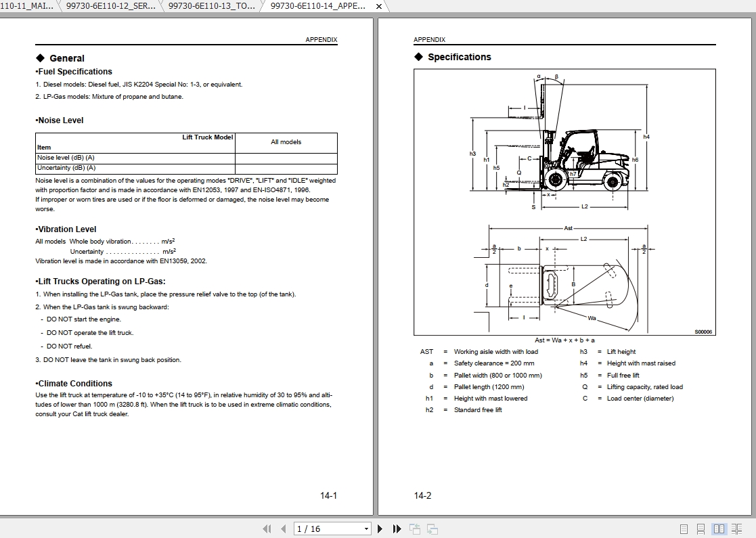The height and width of the screenshot is (538, 756).
Task: Select the two-page view layout icon
Action: 719,529
